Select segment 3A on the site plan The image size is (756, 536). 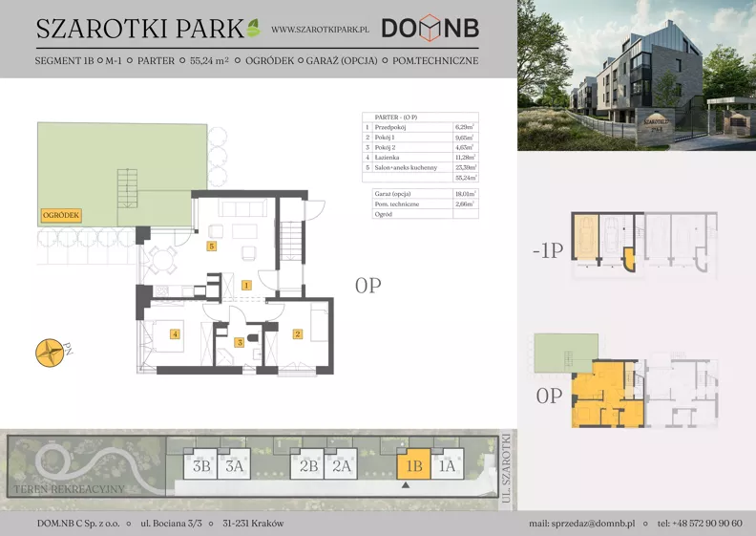[234, 464]
